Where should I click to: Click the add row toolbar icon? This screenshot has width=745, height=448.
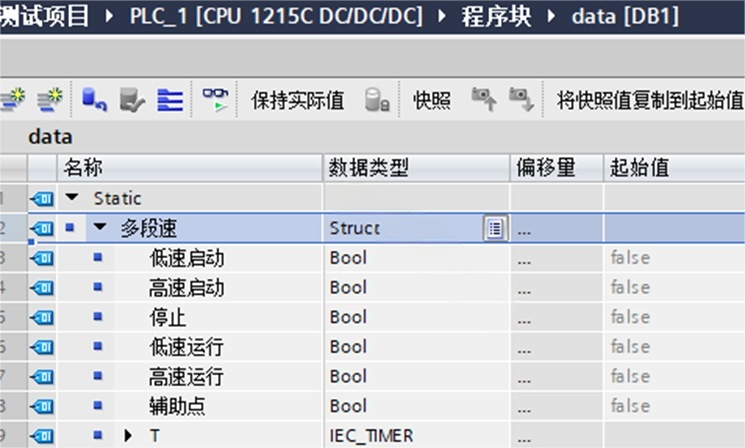pyautogui.click(x=50, y=99)
